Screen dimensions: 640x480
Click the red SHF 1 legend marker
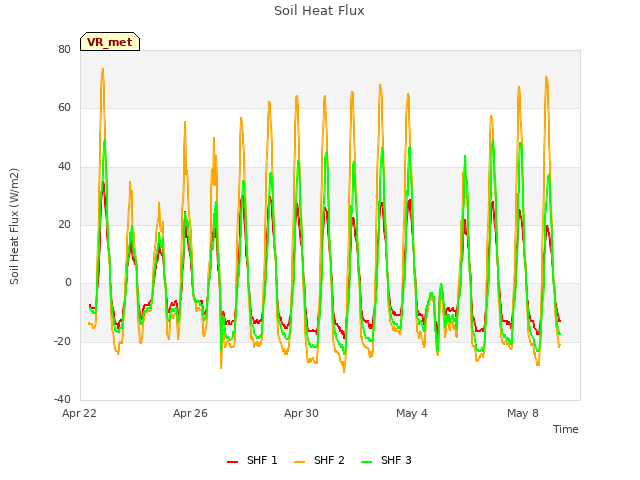click(232, 462)
